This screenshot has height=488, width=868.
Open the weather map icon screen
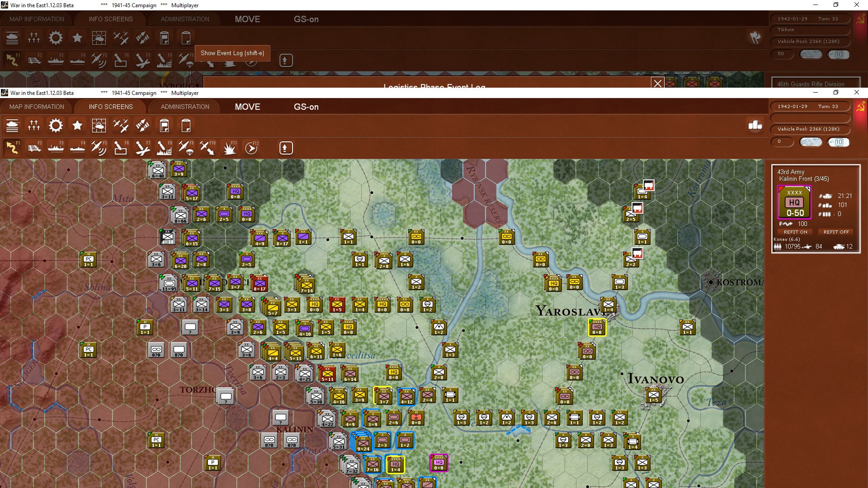point(99,126)
